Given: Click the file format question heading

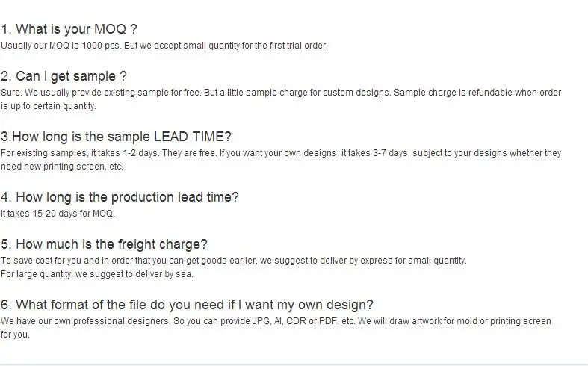Looking at the screenshot, I should [188, 305].
